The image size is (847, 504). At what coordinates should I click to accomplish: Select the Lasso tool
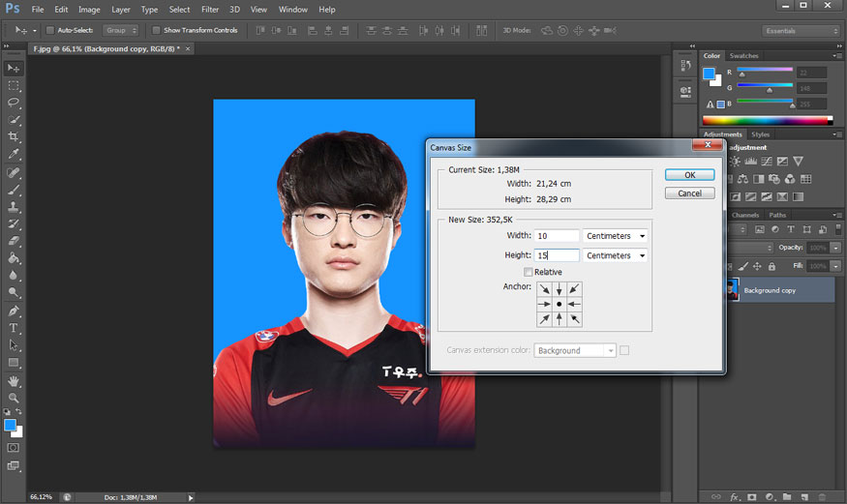coord(14,103)
